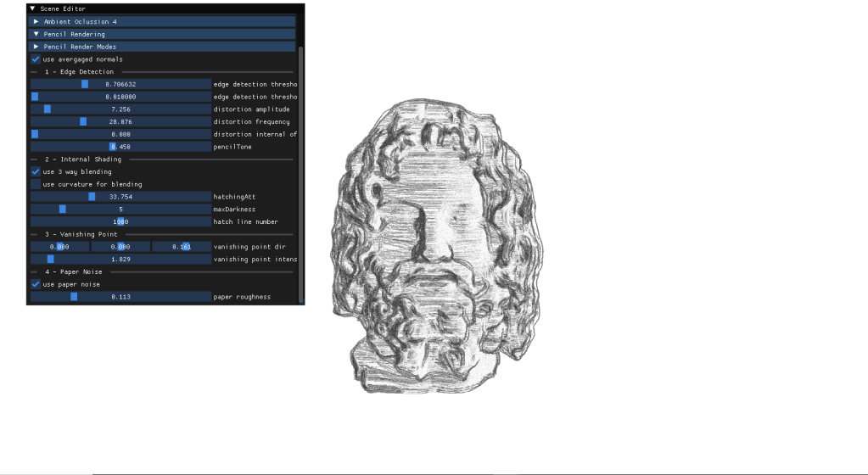Click the pencilTone slider
Image resolution: width=868 pixels, height=475 pixels.
(x=120, y=147)
